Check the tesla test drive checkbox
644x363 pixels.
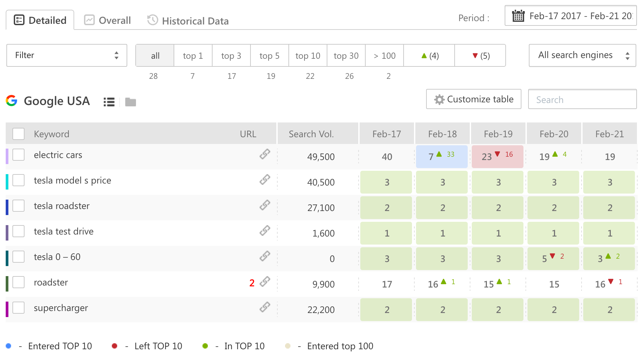[x=18, y=231]
